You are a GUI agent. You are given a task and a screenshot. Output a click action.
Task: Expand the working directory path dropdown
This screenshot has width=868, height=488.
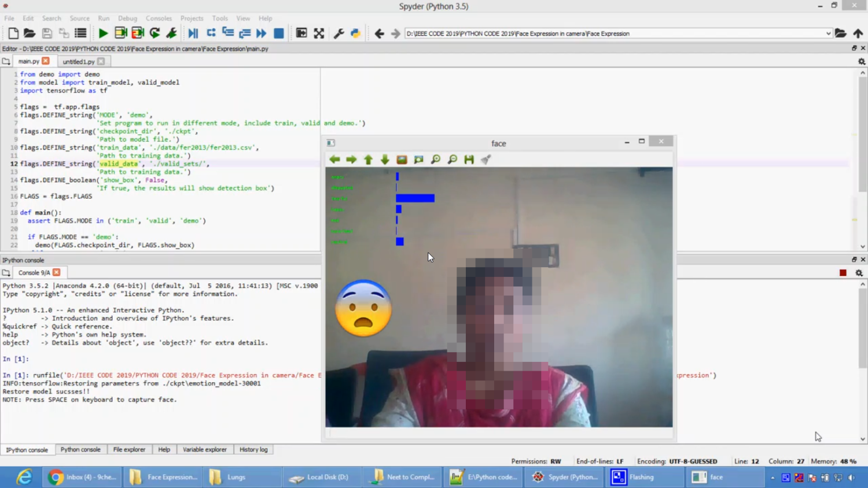(828, 34)
